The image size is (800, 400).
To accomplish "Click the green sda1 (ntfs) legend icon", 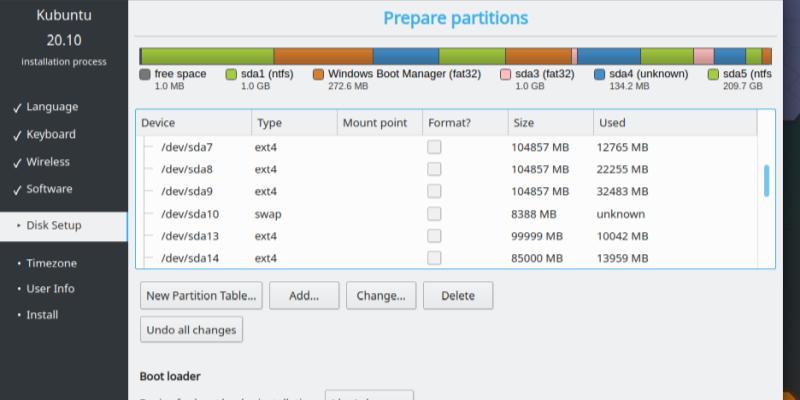I will [x=232, y=74].
